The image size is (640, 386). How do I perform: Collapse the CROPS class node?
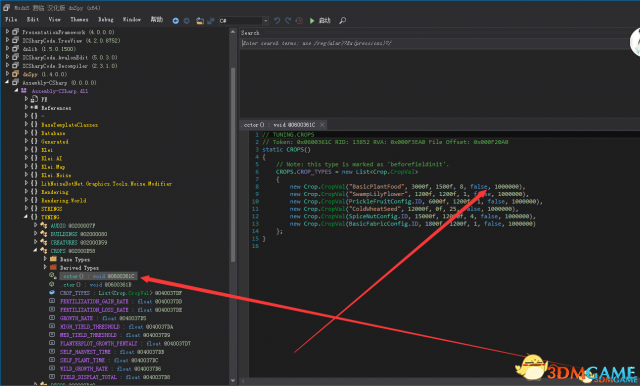click(35, 251)
